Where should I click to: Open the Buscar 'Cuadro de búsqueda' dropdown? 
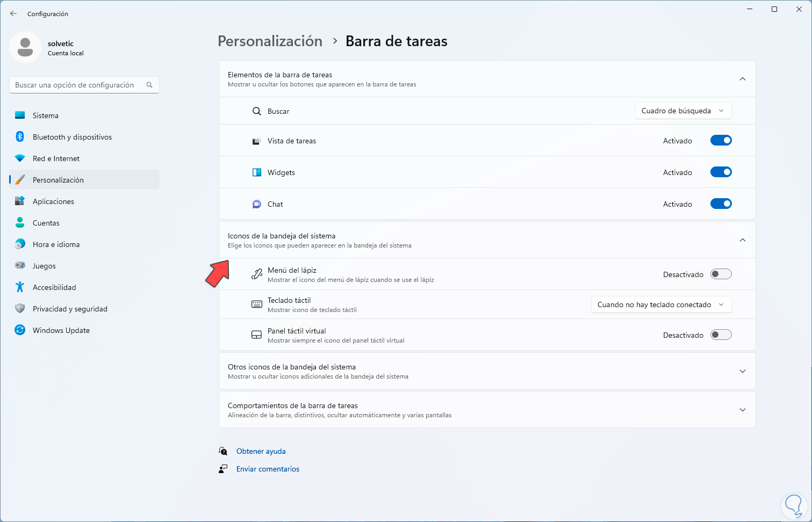coord(682,111)
